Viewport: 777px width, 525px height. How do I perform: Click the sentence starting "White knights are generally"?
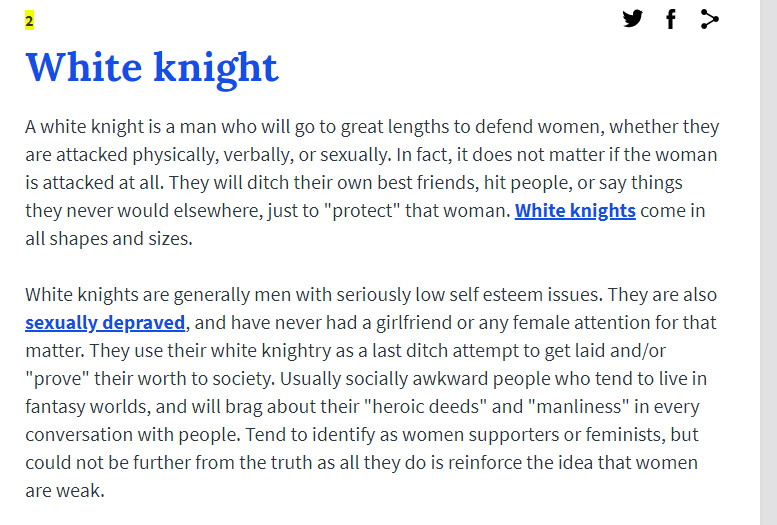pos(150,295)
